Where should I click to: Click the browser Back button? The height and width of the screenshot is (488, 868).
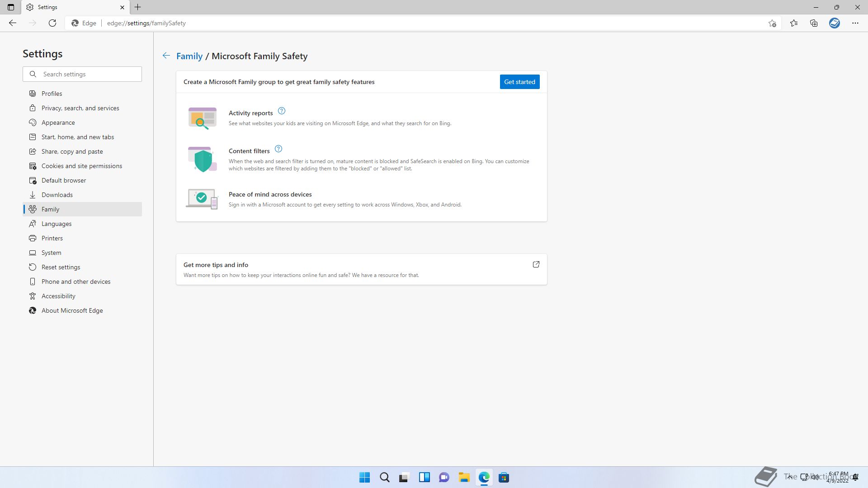click(x=13, y=23)
